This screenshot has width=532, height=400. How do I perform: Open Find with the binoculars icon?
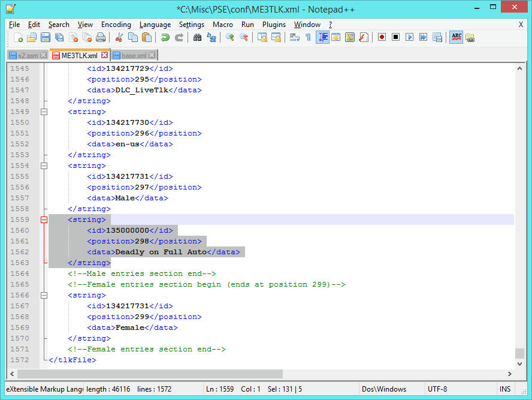coord(197,37)
